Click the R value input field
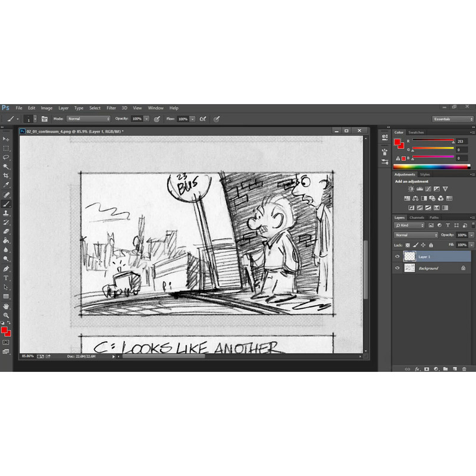This screenshot has width=476, height=476. [462, 142]
